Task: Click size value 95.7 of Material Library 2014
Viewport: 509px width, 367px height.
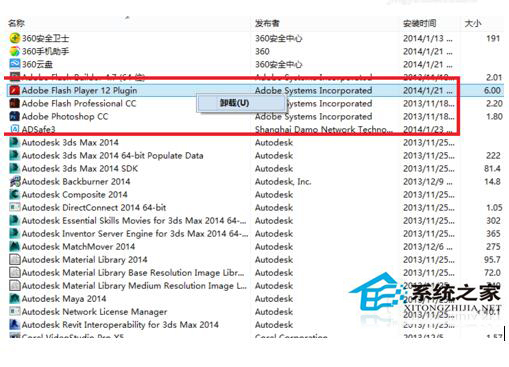Action: coord(492,259)
